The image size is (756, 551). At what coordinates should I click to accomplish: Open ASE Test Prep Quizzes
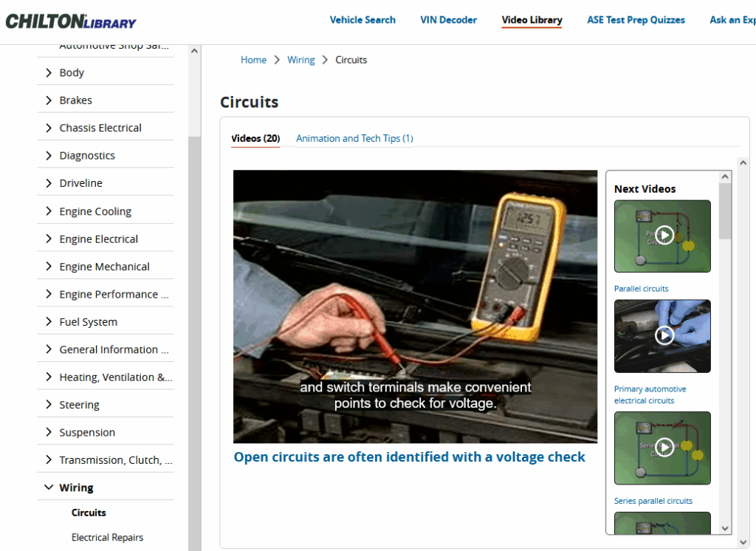tap(636, 20)
